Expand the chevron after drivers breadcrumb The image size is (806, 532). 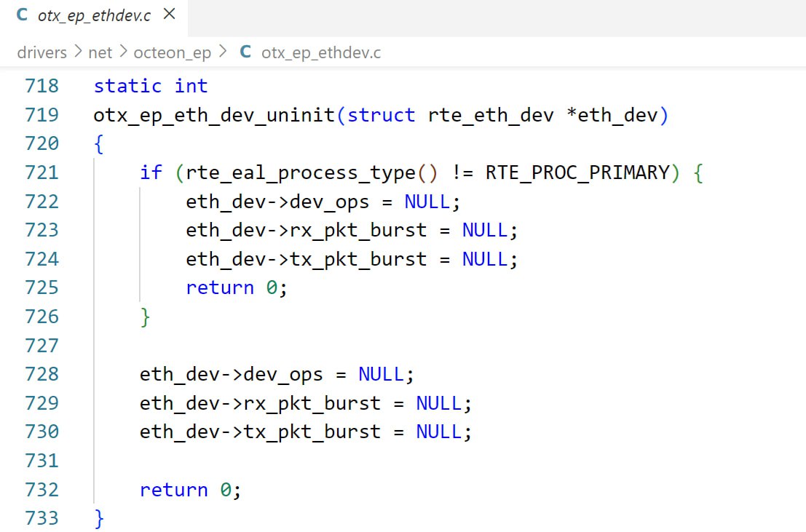[78, 52]
